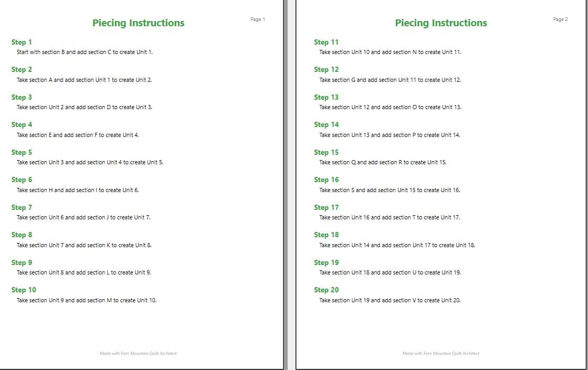Click the Page 1 footer 'Made with Fern Mountain Quilt Architect'
The image size is (588, 370).
tap(138, 353)
